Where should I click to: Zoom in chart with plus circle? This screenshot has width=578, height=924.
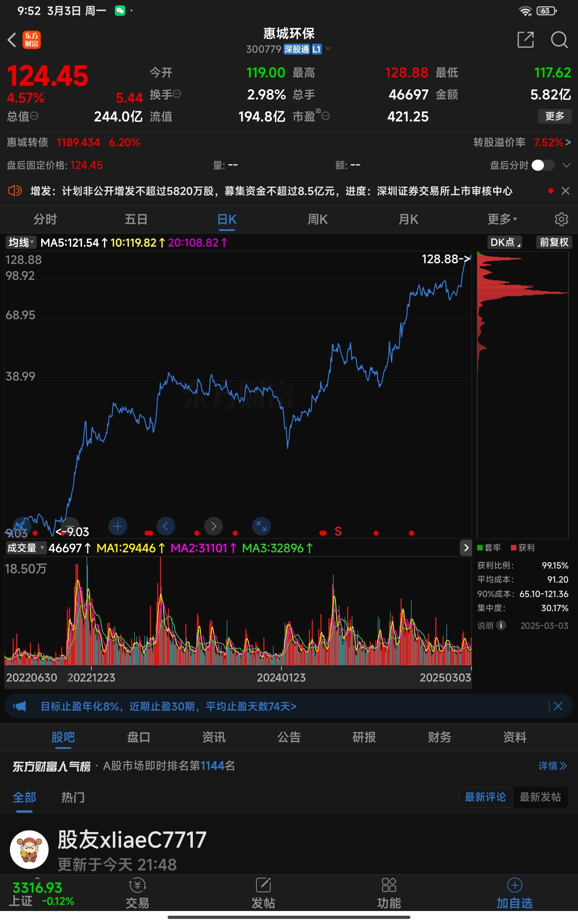(118, 527)
